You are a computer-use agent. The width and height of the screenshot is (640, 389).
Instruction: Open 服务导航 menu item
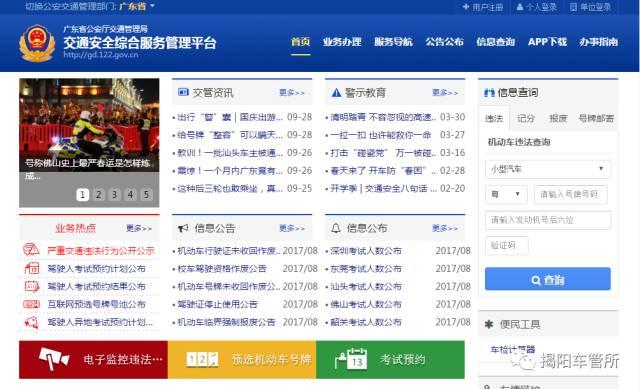[x=393, y=42]
